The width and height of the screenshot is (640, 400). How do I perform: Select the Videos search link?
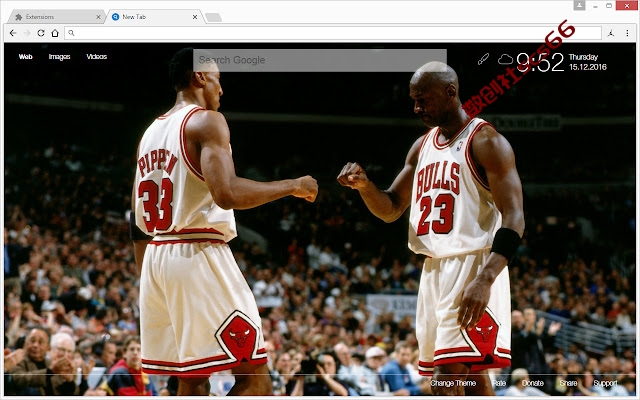[97, 57]
